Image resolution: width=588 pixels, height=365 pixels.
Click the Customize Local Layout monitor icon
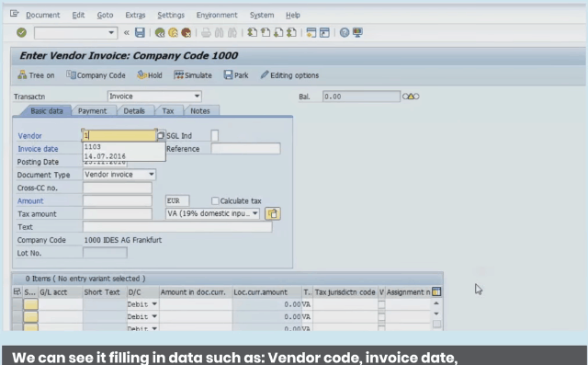pyautogui.click(x=357, y=32)
